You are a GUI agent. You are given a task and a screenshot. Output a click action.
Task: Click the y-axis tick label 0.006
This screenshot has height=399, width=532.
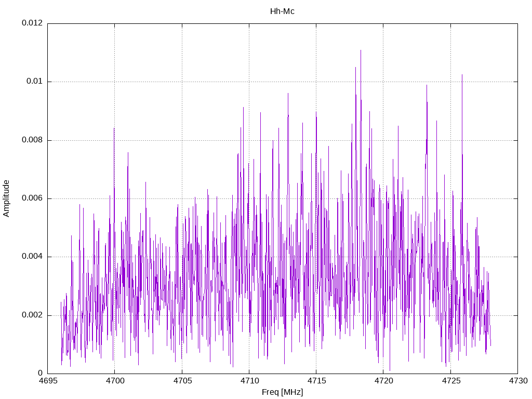coord(32,198)
